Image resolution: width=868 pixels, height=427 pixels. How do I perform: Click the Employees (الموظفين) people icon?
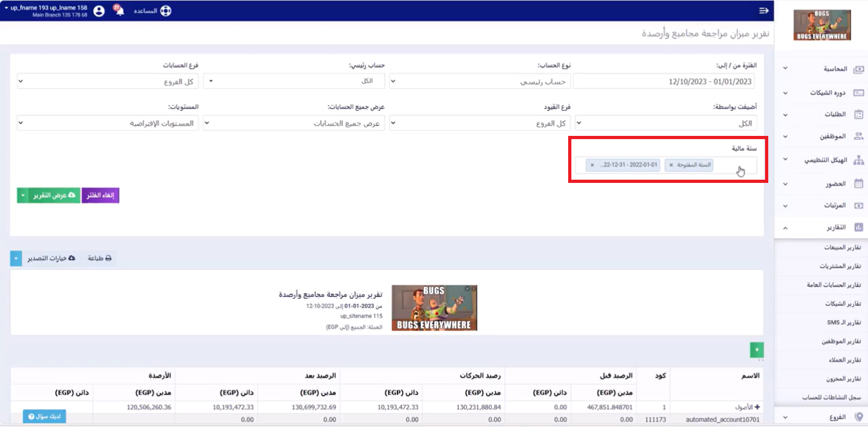[858, 137]
